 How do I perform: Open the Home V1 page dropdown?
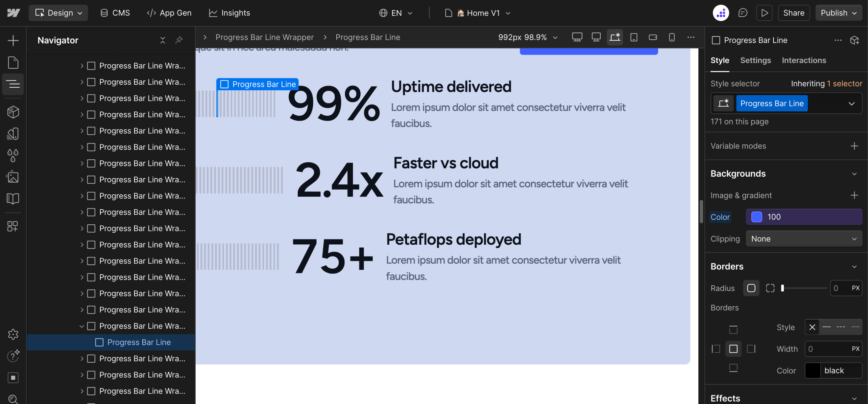(x=478, y=13)
